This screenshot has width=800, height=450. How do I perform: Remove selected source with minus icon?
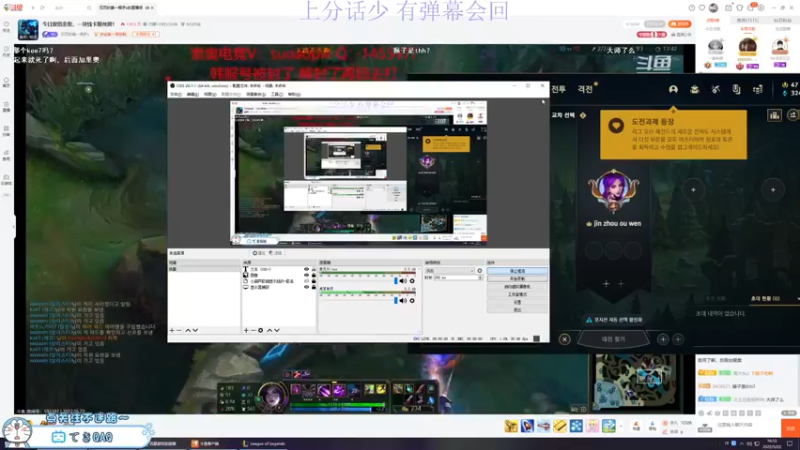tap(253, 331)
